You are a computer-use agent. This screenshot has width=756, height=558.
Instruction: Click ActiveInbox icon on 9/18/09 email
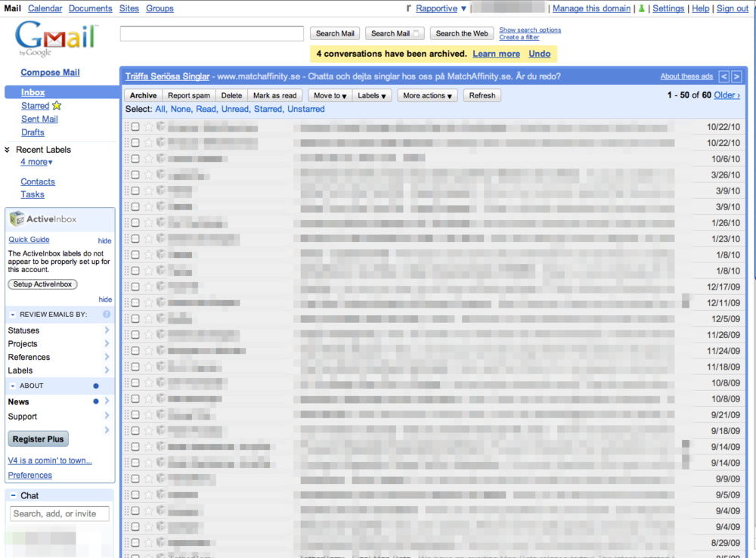coord(161,429)
